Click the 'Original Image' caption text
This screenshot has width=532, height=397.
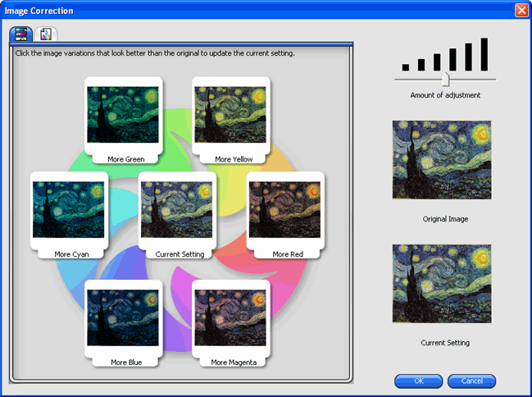click(445, 219)
